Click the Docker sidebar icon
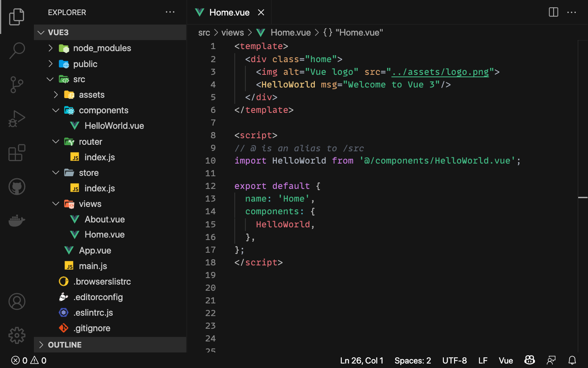 pos(17,220)
